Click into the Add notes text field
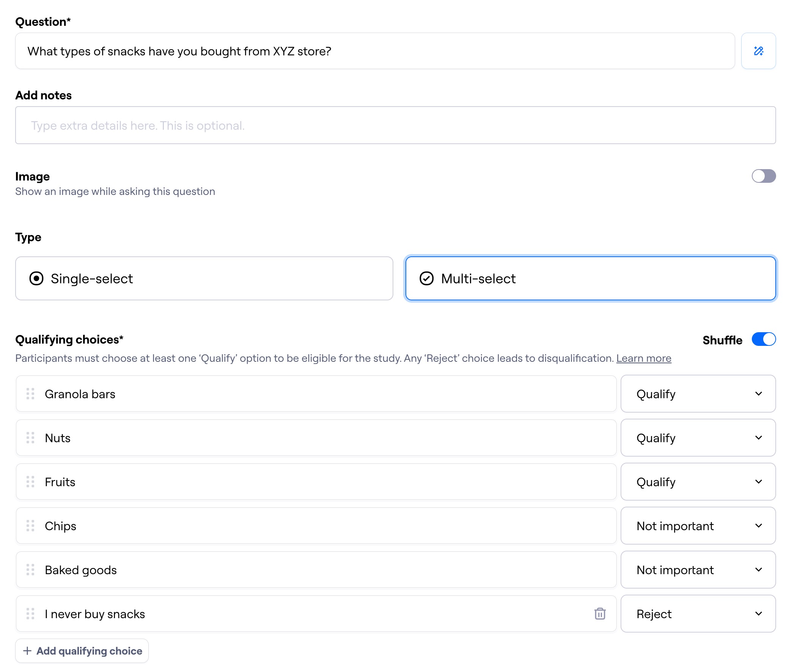 [x=395, y=125]
